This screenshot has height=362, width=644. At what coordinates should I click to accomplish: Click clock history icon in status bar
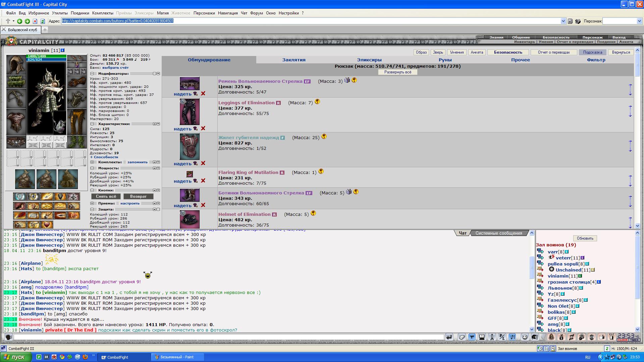[540, 349]
